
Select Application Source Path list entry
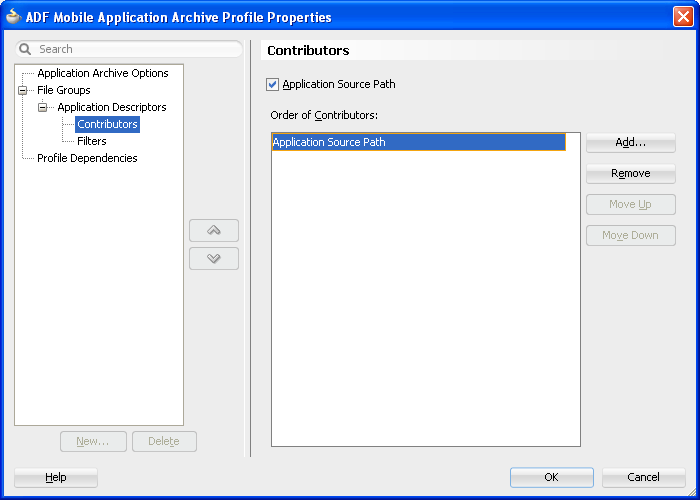pyautogui.click(x=419, y=142)
